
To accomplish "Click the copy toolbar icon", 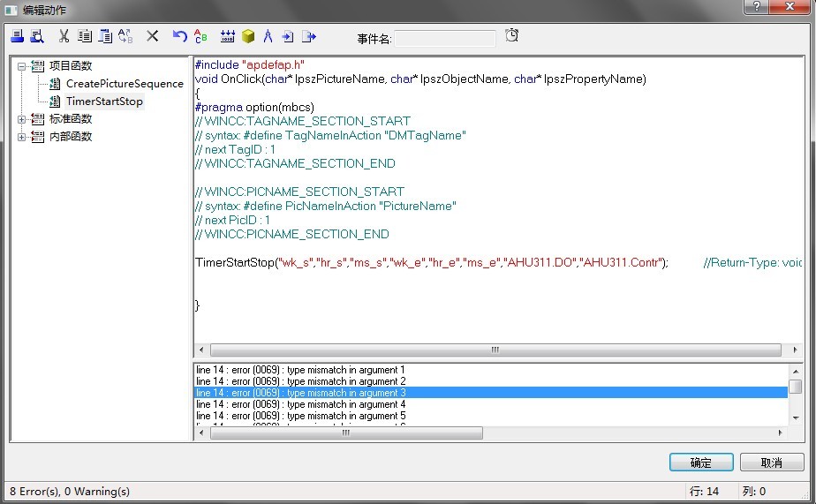I will [85, 36].
